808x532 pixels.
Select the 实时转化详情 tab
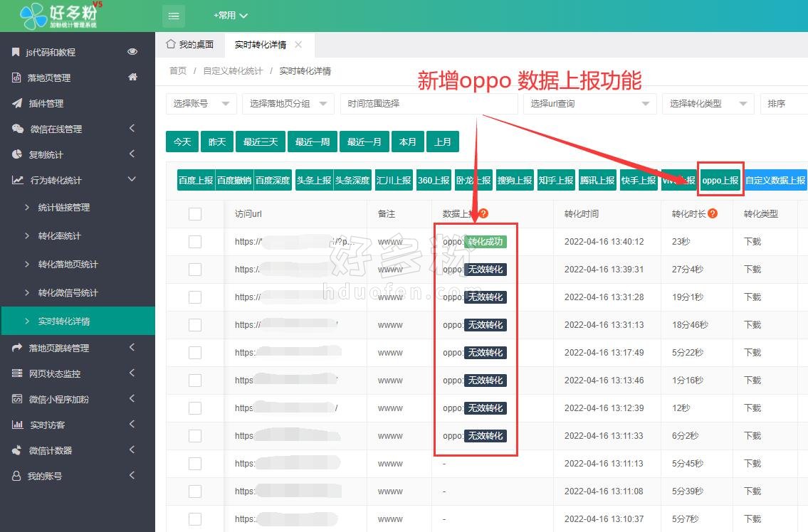click(261, 45)
